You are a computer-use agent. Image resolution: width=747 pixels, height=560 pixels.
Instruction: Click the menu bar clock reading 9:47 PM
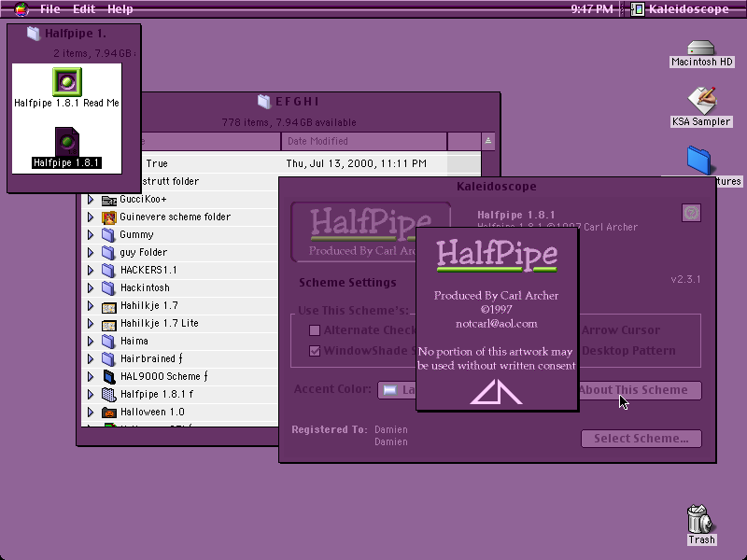tap(592, 9)
